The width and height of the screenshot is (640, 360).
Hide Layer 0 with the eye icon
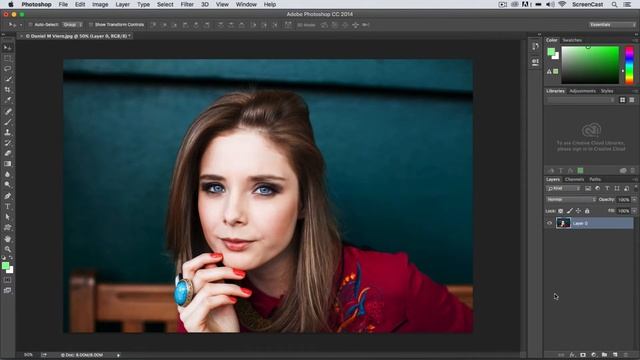point(549,223)
